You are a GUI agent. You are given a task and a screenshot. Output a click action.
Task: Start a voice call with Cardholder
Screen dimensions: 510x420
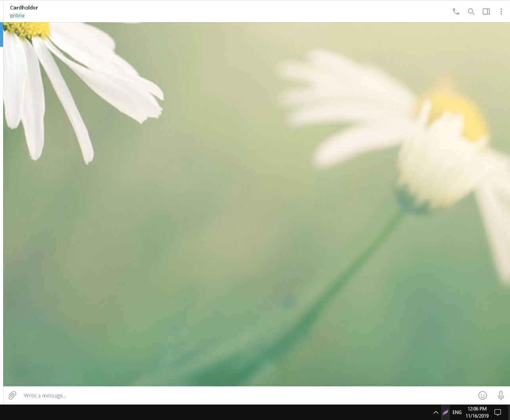456,11
